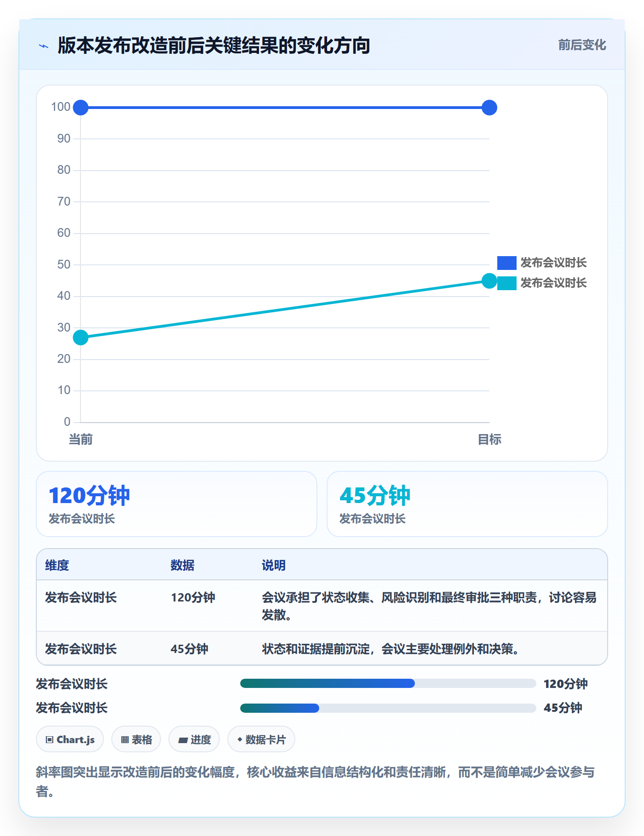This screenshot has width=644, height=836.
Task: Click the 数据卡片 tag chip
Action: (261, 739)
